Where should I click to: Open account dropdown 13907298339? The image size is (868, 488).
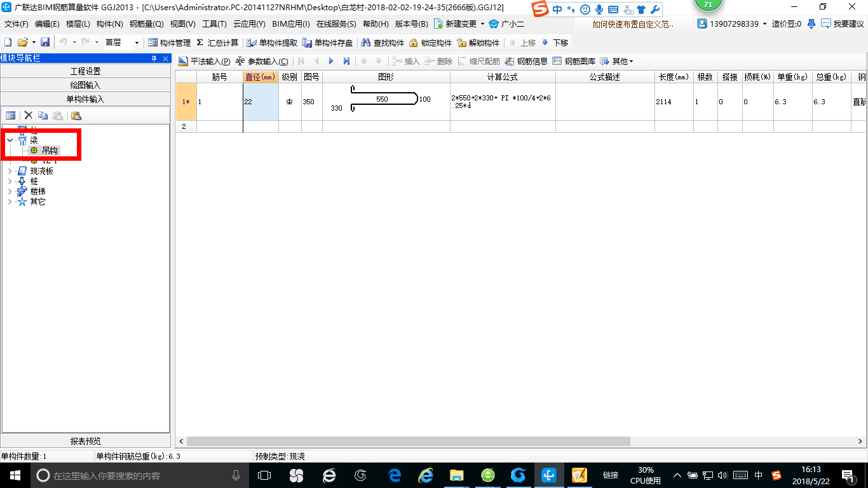click(764, 24)
